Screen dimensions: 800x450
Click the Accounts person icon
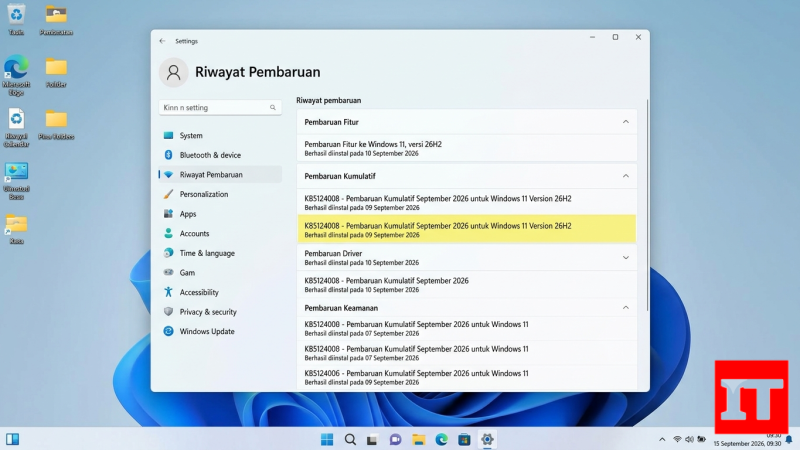[x=168, y=233]
